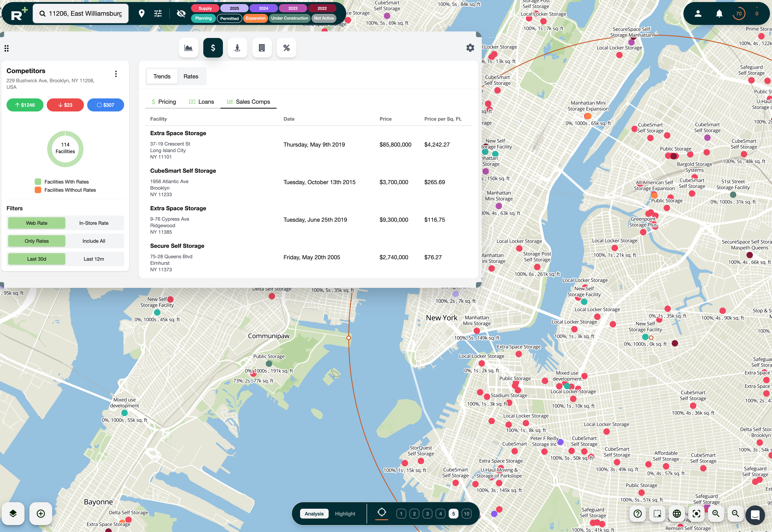This screenshot has height=532, width=772.
Task: Toggle the Under Construction legend chip
Action: [x=289, y=18]
